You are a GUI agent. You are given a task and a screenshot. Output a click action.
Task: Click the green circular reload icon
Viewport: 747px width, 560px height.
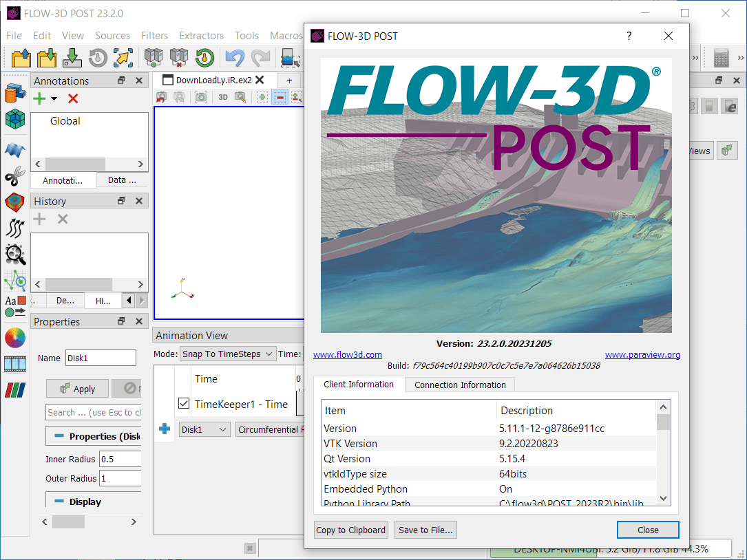(205, 58)
